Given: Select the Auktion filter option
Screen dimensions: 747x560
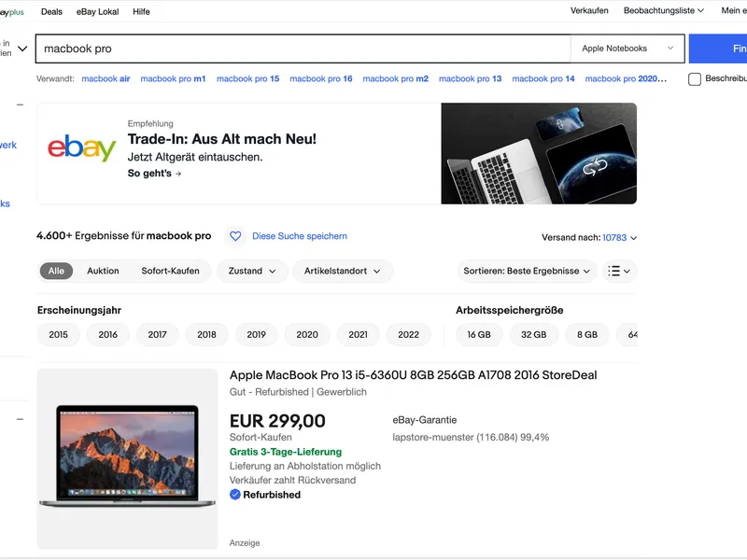Looking at the screenshot, I should 103,271.
